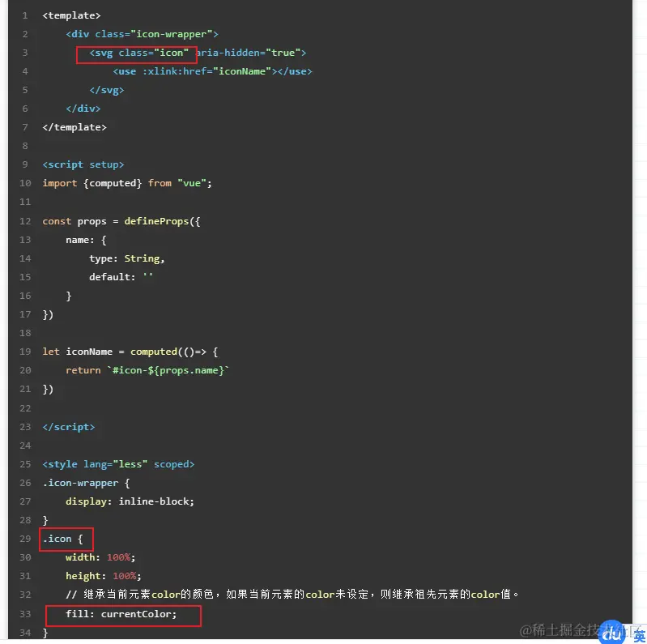Image resolution: width=647 pixels, height=644 pixels.
Task: Click the fill: currentColor; line
Action: [x=121, y=614]
